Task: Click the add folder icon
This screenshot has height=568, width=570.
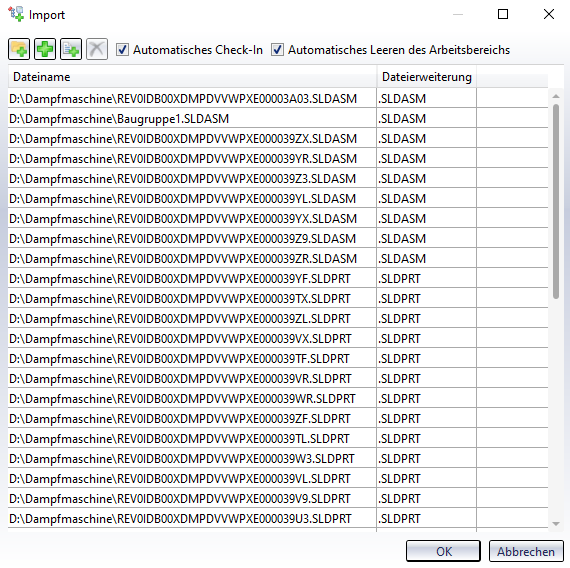Action: 19,49
